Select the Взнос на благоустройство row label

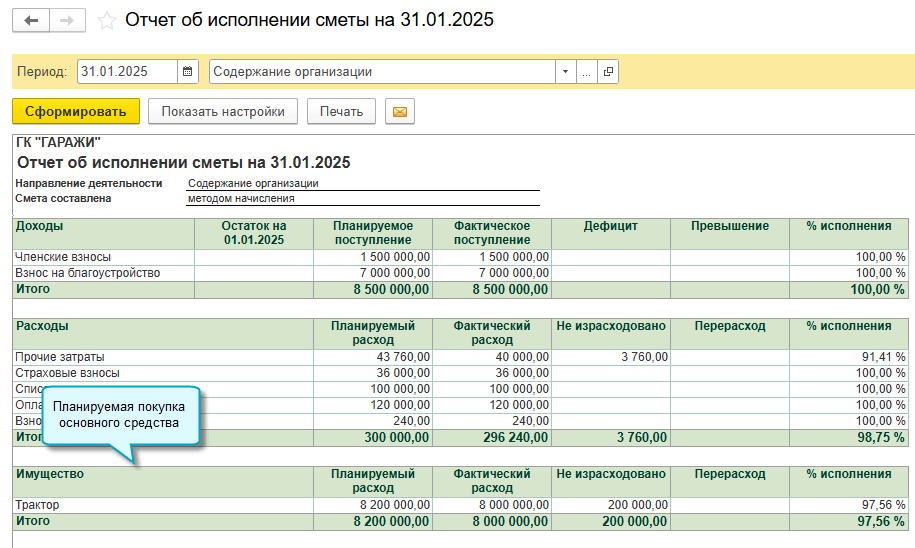88,273
